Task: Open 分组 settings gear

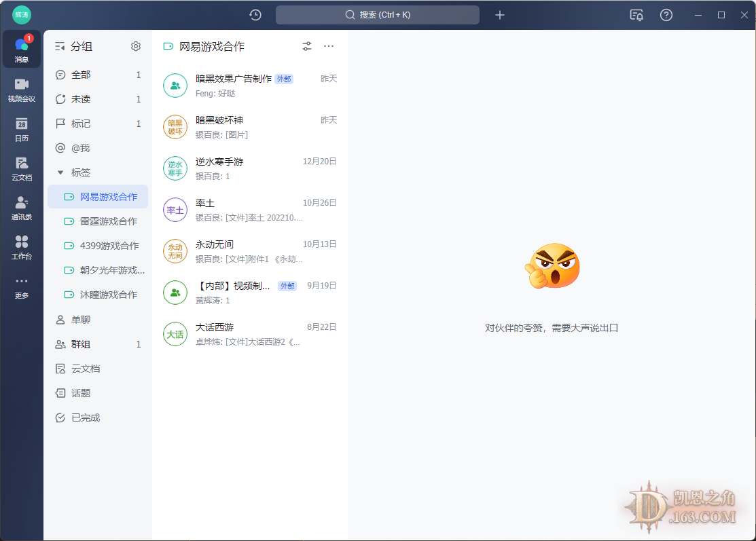Action: (x=136, y=46)
